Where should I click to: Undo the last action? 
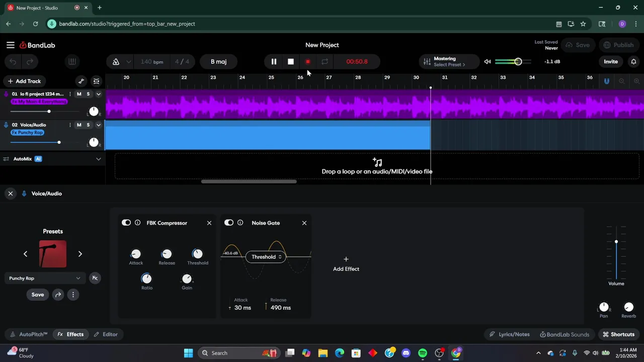click(x=13, y=62)
